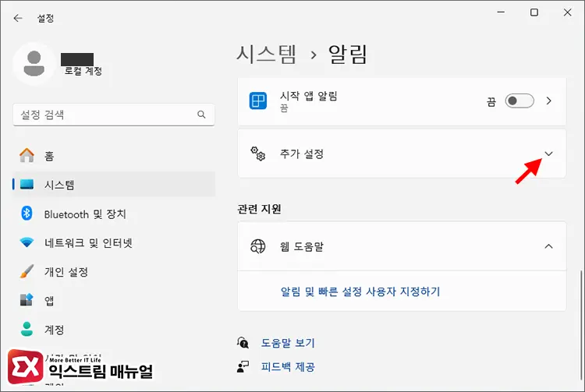Click the 앱 apps icon
The image size is (585, 392).
[x=27, y=300]
